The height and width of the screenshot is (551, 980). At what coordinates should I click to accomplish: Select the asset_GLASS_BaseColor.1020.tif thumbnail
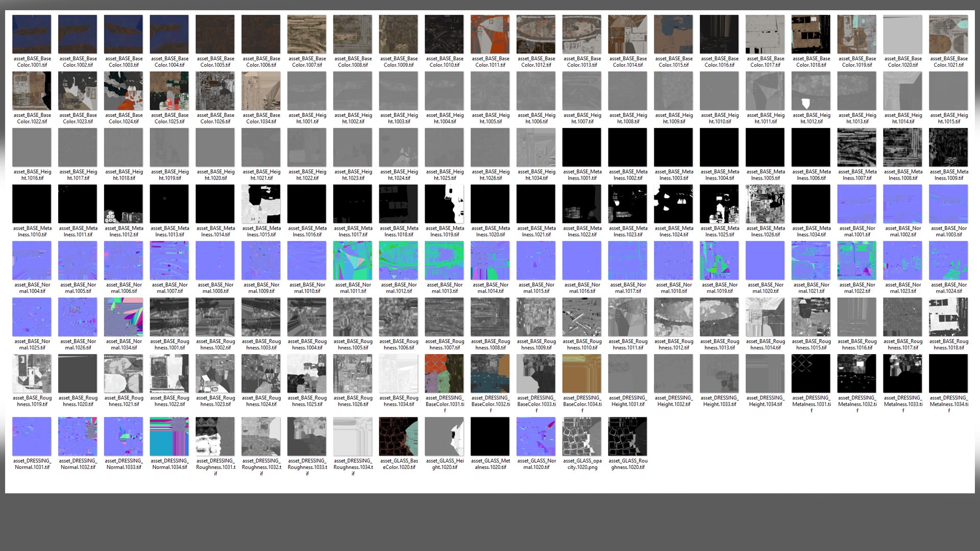[x=399, y=437]
